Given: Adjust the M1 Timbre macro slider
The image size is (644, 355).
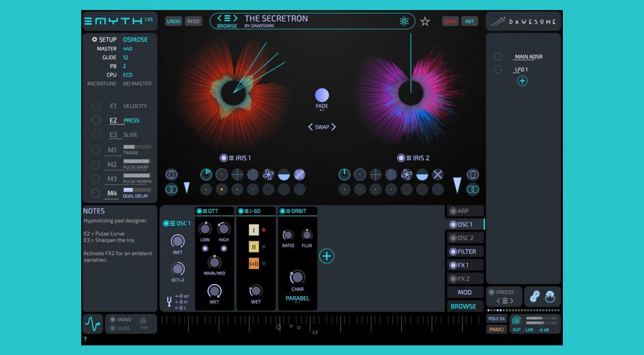Looking at the screenshot, I should (x=136, y=147).
